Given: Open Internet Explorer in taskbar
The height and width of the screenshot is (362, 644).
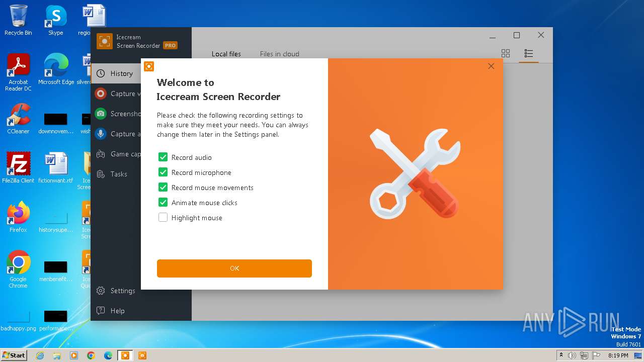Looking at the screenshot, I should [x=40, y=355].
